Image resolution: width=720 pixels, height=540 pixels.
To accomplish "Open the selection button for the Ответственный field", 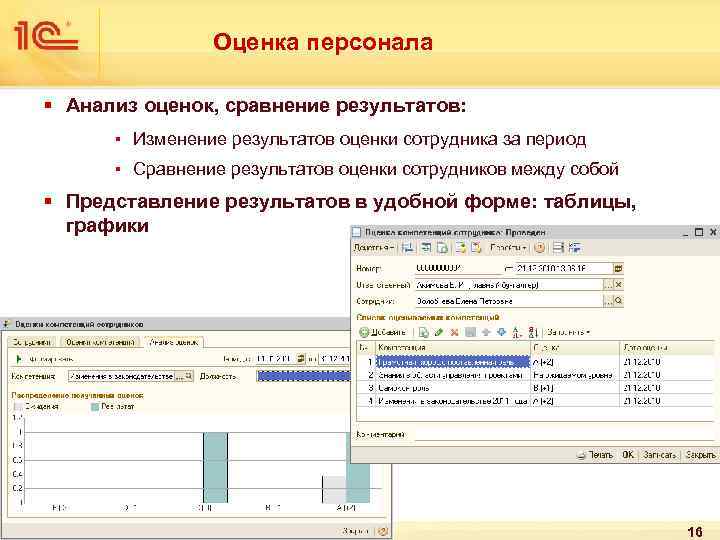I will point(608,285).
